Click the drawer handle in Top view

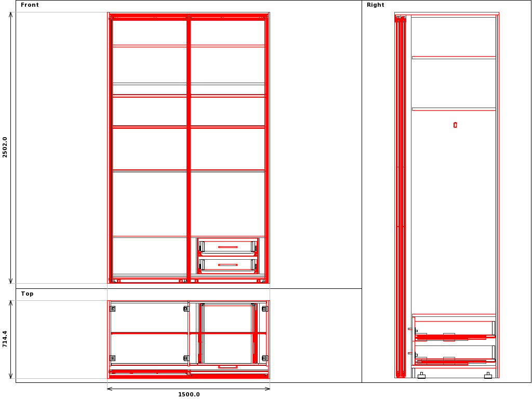[228, 367]
